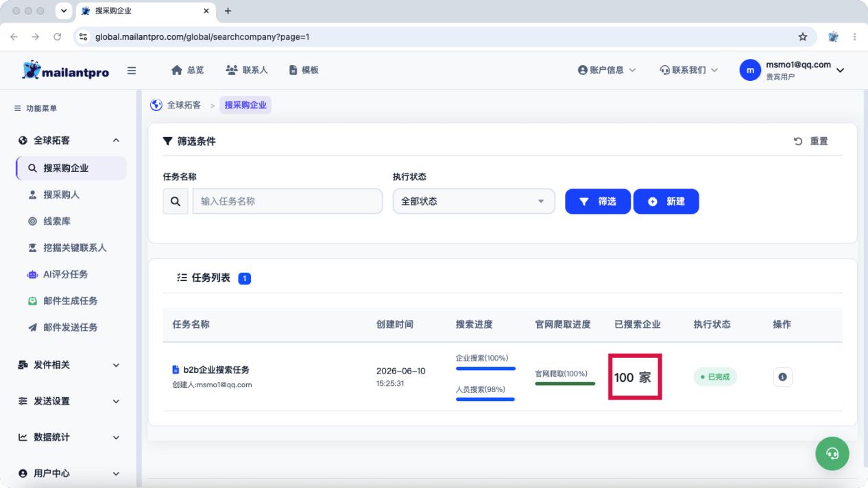This screenshot has width=868, height=488.
Task: Click the 已完成 status badge
Action: click(x=715, y=377)
